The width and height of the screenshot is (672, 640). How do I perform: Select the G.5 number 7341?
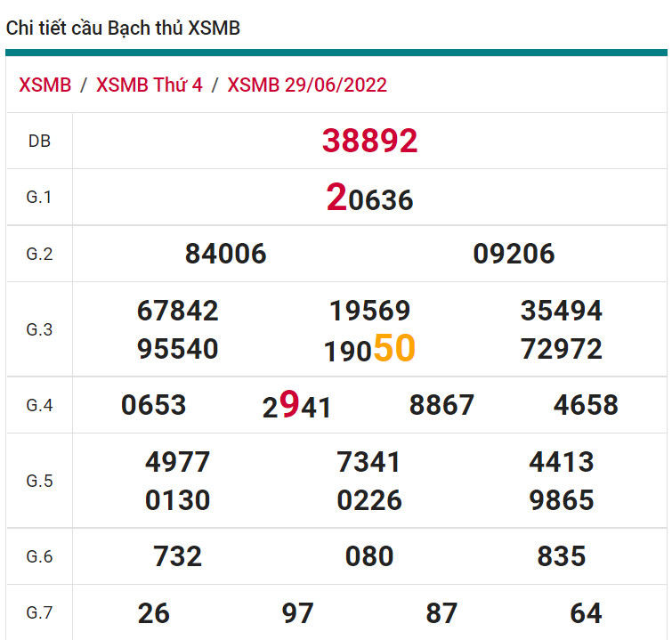click(369, 462)
